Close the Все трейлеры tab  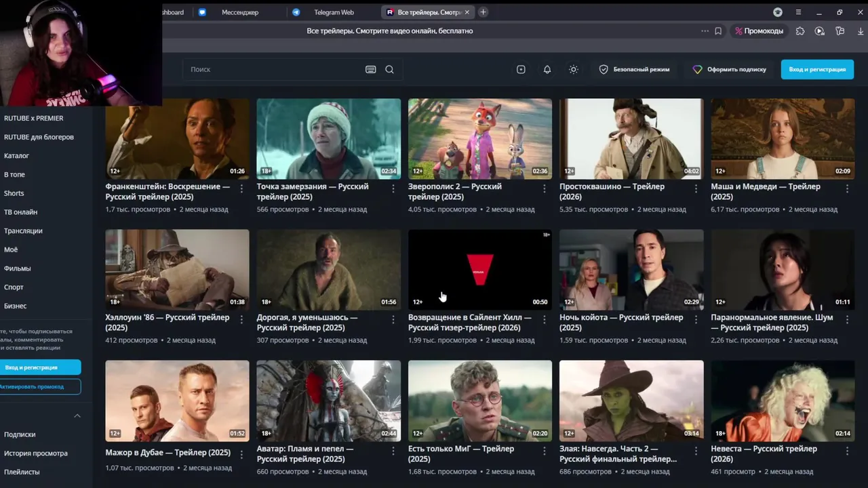[x=467, y=12]
